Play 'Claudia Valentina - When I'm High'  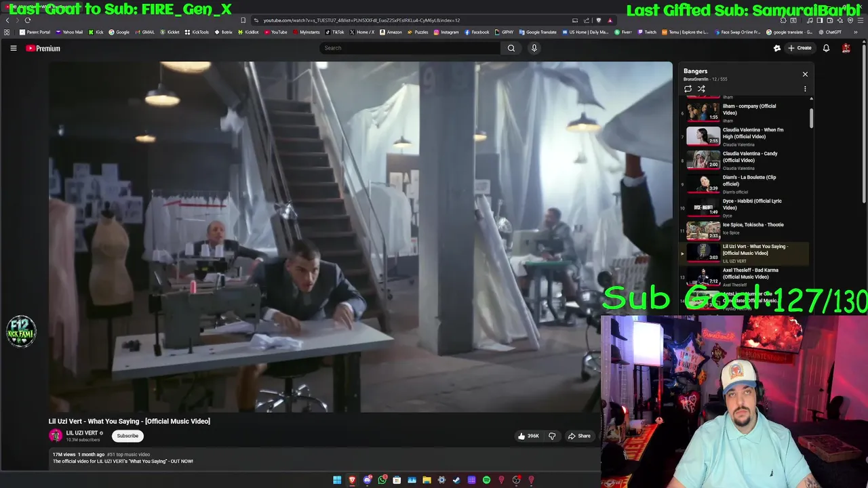[745, 136]
